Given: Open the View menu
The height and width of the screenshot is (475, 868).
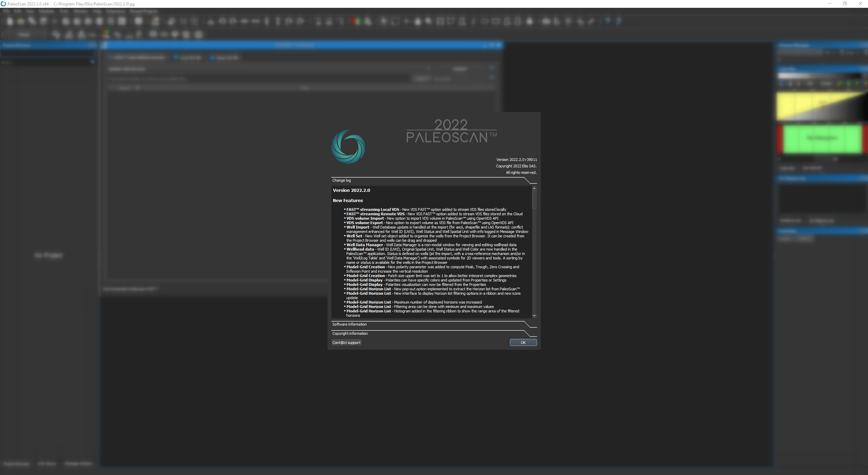Looking at the screenshot, I should tap(30, 11).
